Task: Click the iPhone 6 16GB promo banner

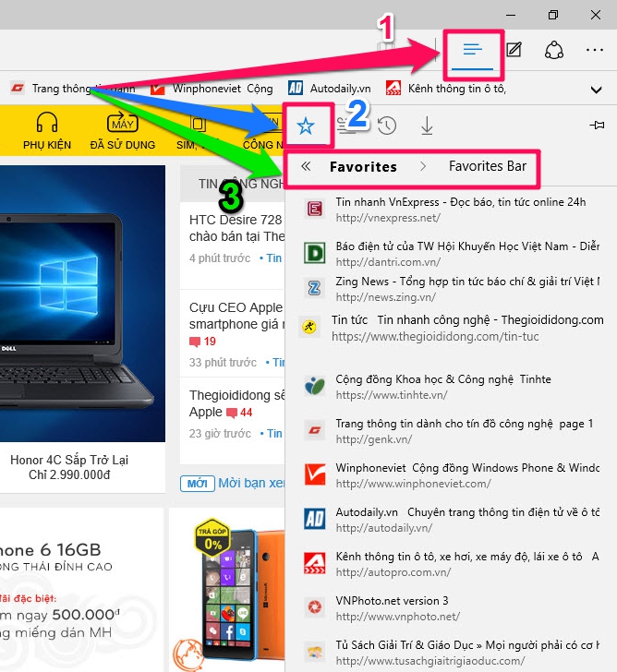Action: tap(81, 590)
